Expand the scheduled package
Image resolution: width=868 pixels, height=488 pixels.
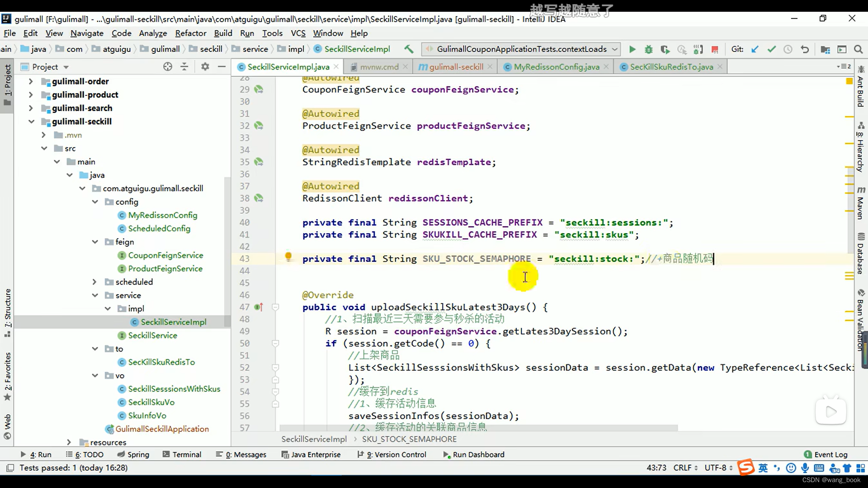94,282
